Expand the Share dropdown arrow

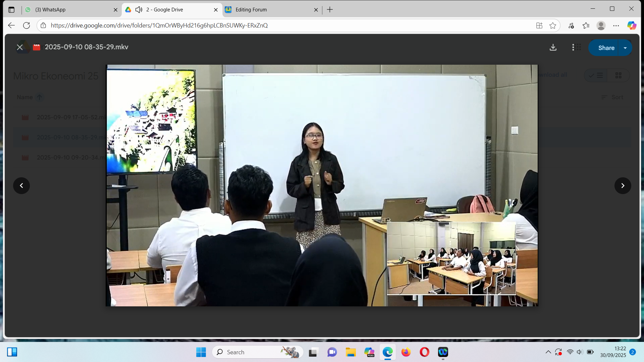tap(625, 48)
